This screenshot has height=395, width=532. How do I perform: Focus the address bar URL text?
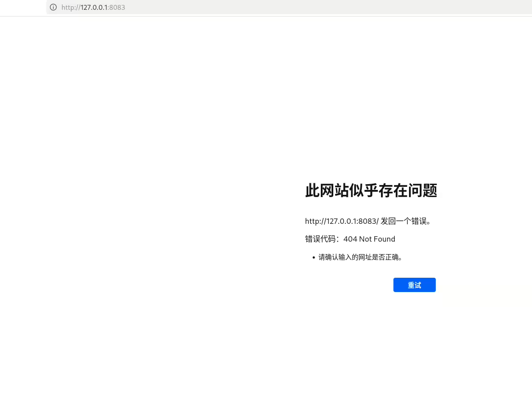[x=93, y=7]
